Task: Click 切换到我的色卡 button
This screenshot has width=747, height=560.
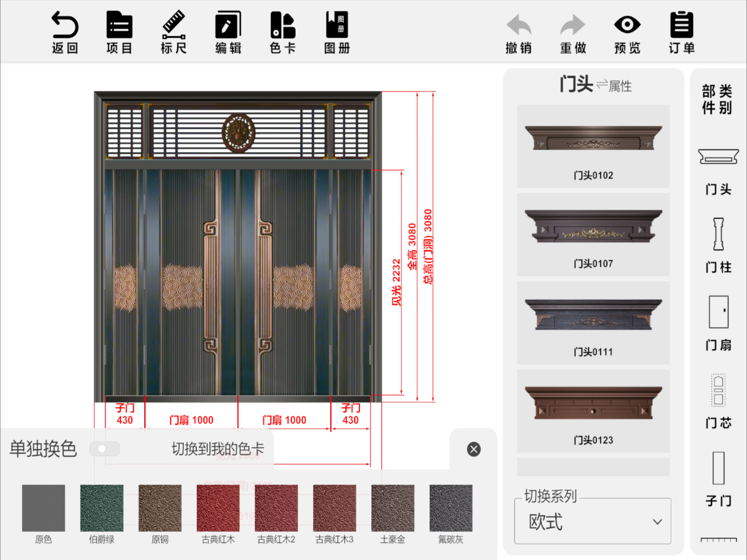Action: click(x=218, y=449)
